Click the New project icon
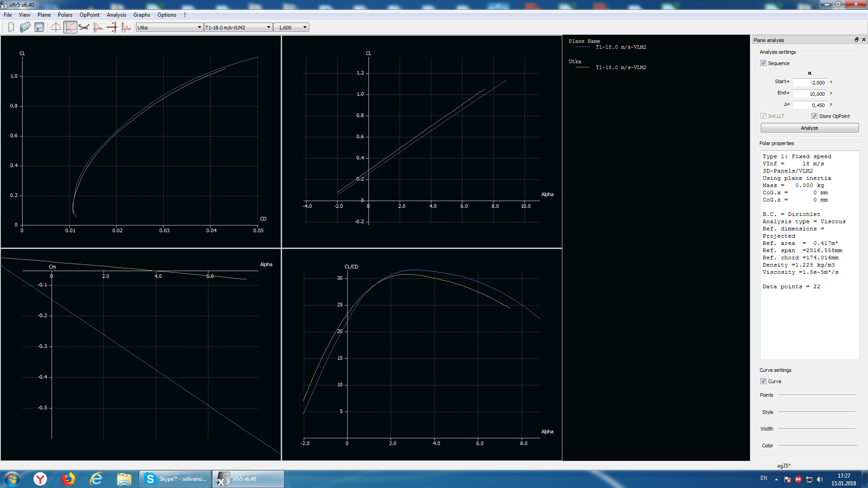This screenshot has height=488, width=868. pos(11,28)
